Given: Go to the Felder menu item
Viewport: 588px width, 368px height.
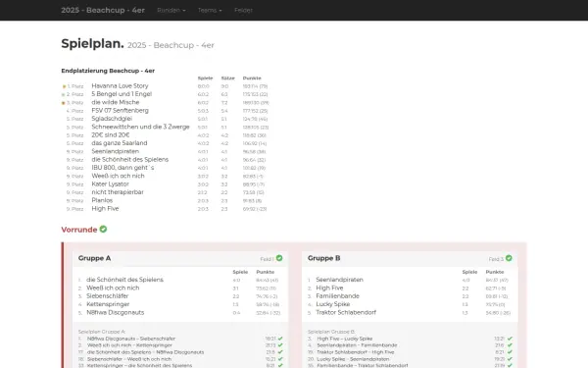Looking at the screenshot, I should coord(243,10).
